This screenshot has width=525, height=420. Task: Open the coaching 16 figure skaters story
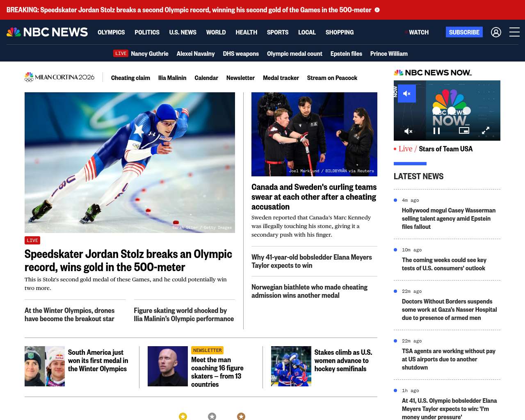tap(217, 372)
